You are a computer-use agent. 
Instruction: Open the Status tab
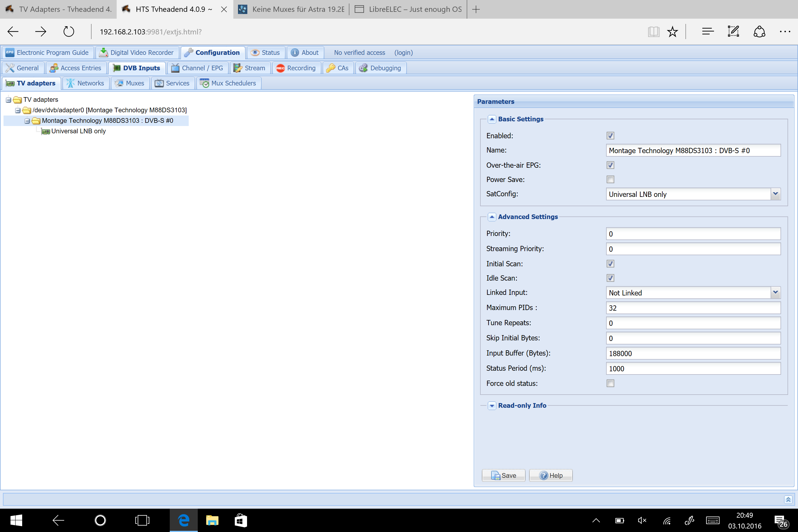[x=265, y=52]
